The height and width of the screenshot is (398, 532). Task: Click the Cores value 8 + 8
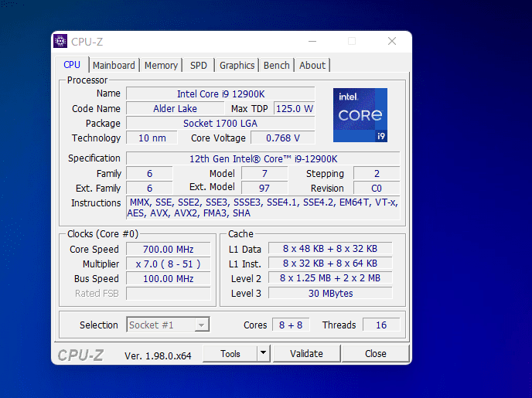coord(291,325)
